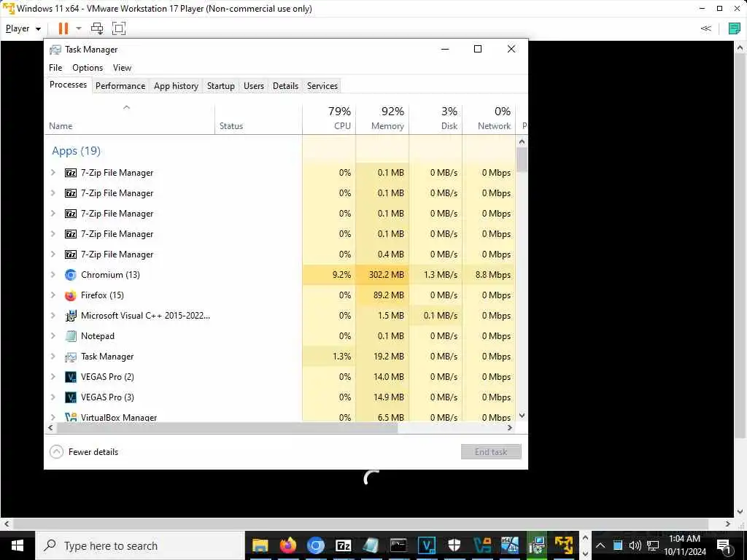
Task: Expand Notepad process row
Action: pyautogui.click(x=53, y=336)
